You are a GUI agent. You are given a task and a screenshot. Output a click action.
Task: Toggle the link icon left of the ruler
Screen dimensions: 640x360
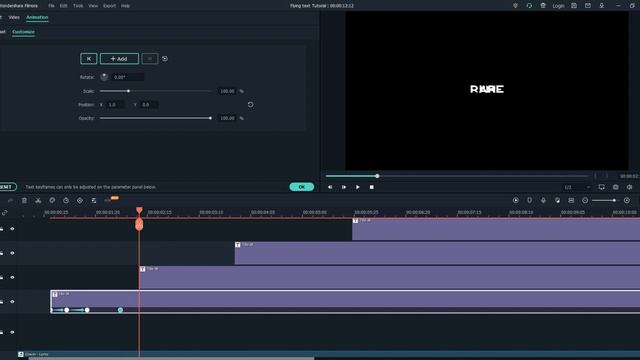tap(4, 213)
